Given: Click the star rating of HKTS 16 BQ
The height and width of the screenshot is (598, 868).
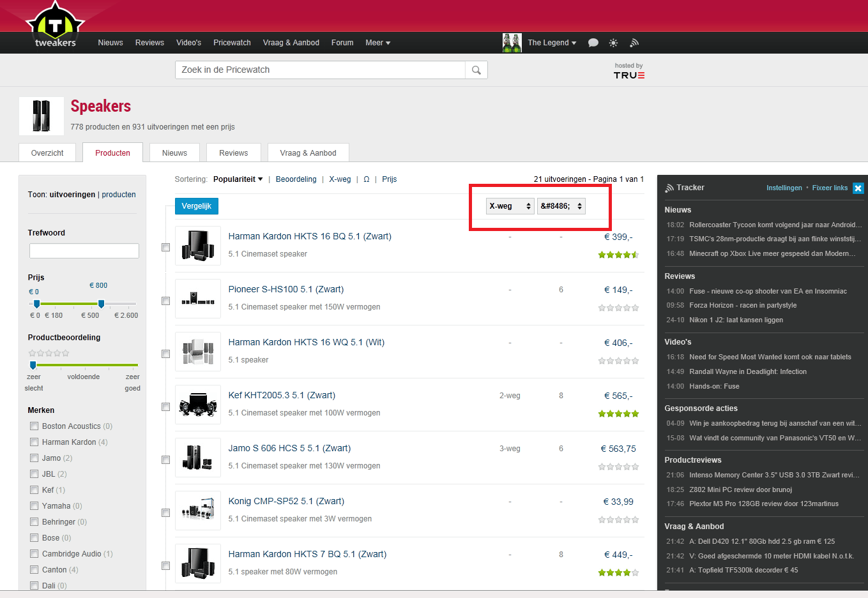Looking at the screenshot, I should click(x=618, y=255).
